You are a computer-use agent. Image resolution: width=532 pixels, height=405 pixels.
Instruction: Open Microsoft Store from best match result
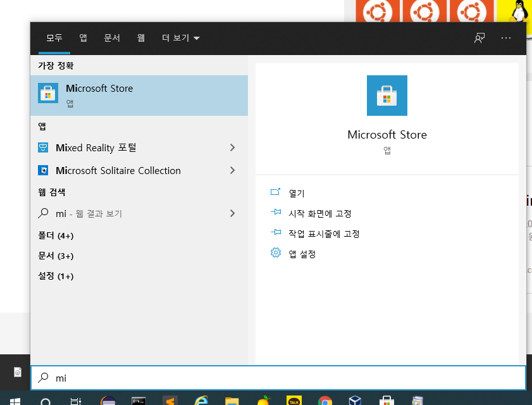point(139,96)
